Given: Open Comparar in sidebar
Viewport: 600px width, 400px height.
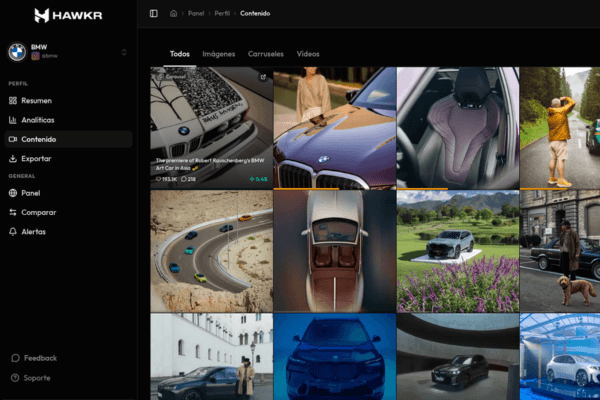Looking at the screenshot, I should (38, 212).
